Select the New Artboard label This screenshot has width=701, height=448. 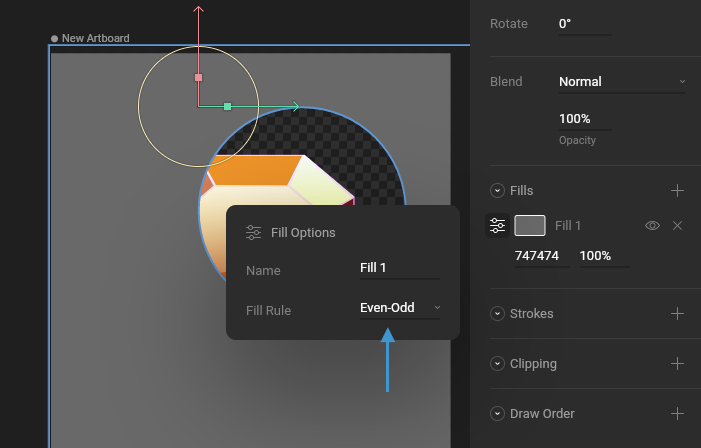[96, 38]
